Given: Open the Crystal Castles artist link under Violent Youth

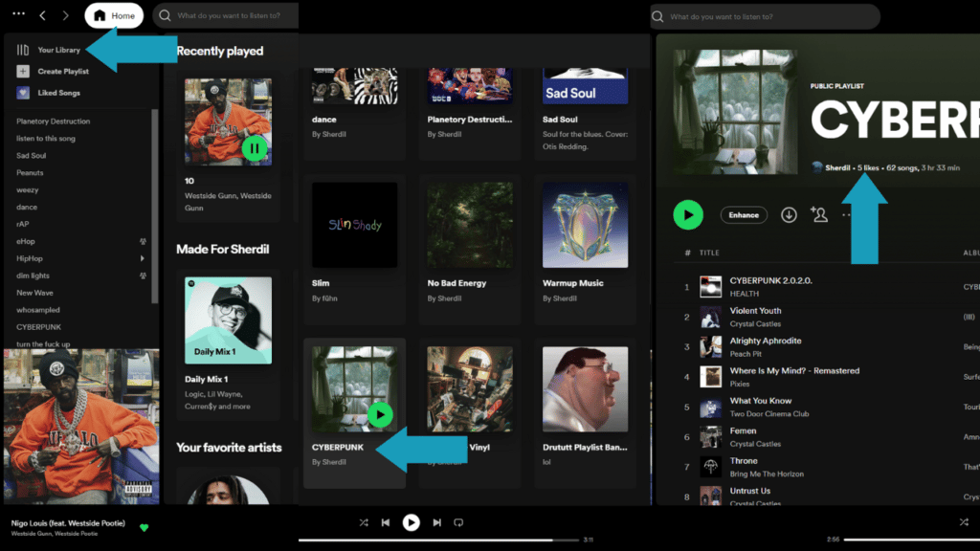Looking at the screenshot, I should 755,323.
